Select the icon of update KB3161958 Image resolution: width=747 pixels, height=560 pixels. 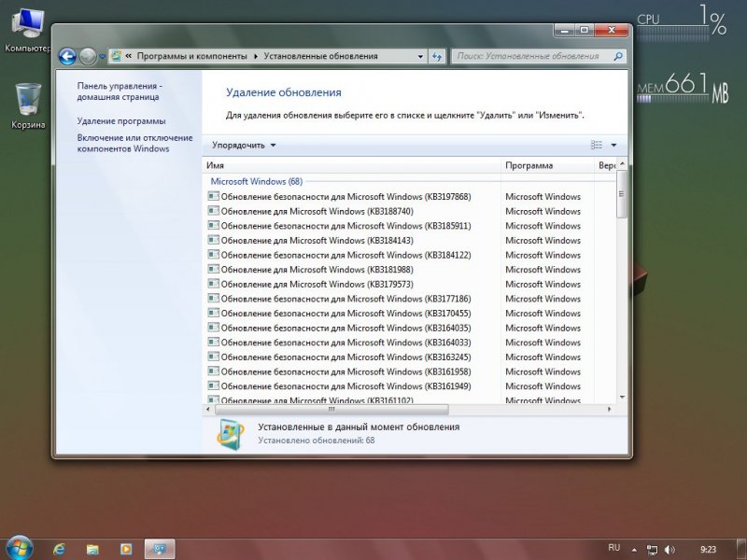point(214,371)
